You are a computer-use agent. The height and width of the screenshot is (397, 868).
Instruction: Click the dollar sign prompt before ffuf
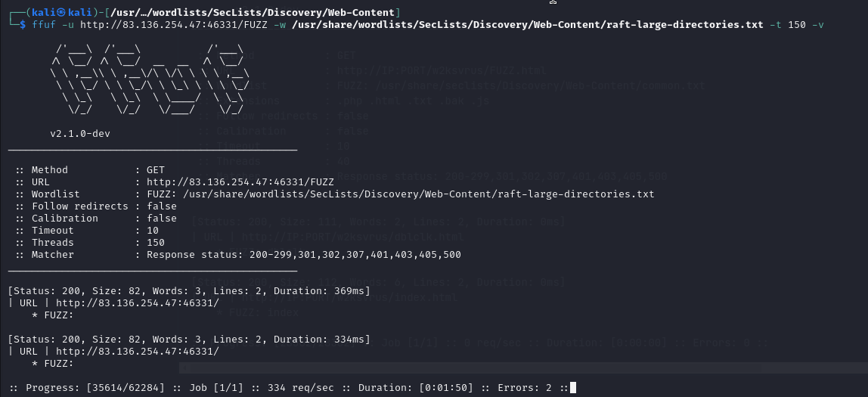[x=22, y=24]
